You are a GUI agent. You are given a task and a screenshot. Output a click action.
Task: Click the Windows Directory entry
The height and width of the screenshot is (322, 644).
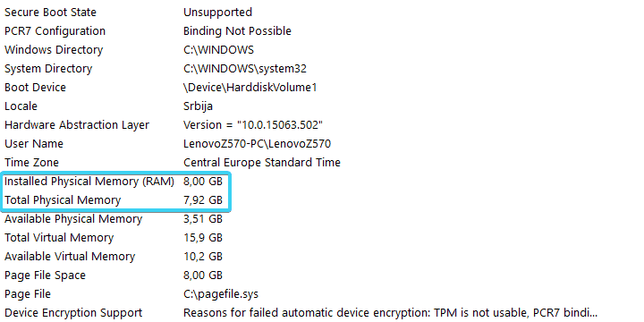click(322, 50)
